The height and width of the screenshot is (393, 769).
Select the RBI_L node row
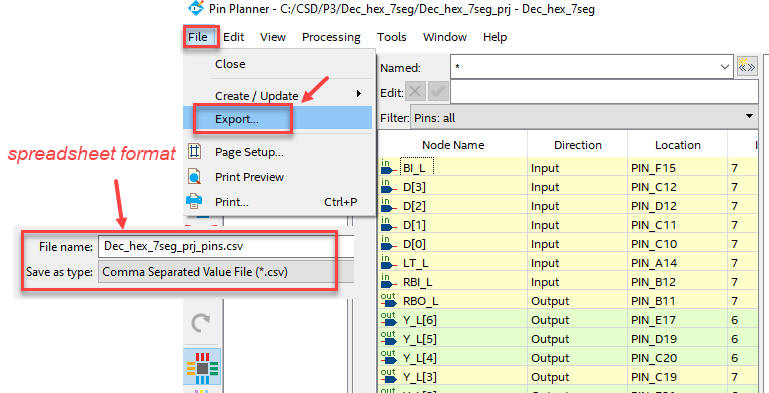(568, 282)
